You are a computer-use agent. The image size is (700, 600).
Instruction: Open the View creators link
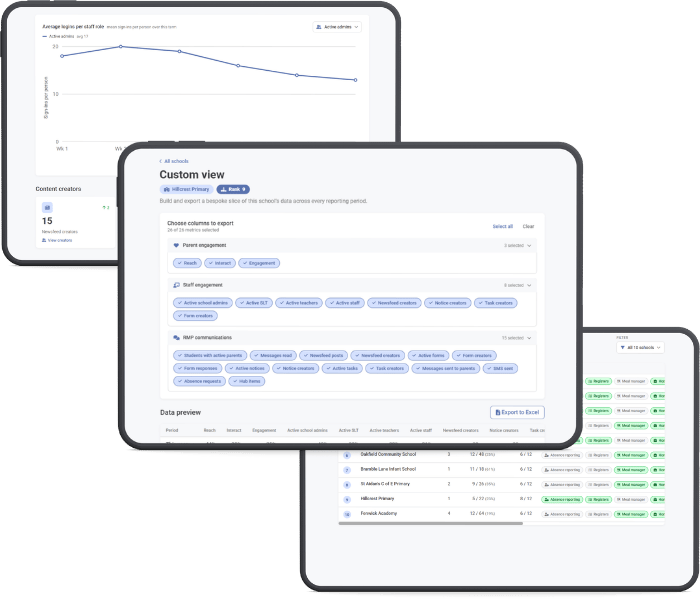(x=57, y=241)
